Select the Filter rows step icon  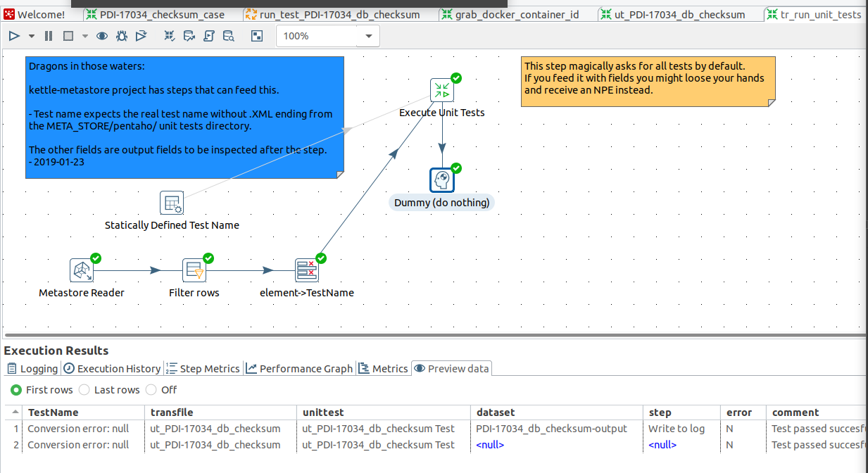tap(194, 270)
